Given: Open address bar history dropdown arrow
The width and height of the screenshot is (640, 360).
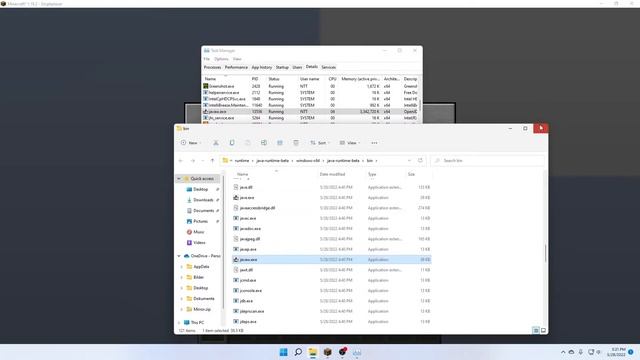Looking at the screenshot, I should coord(409,161).
